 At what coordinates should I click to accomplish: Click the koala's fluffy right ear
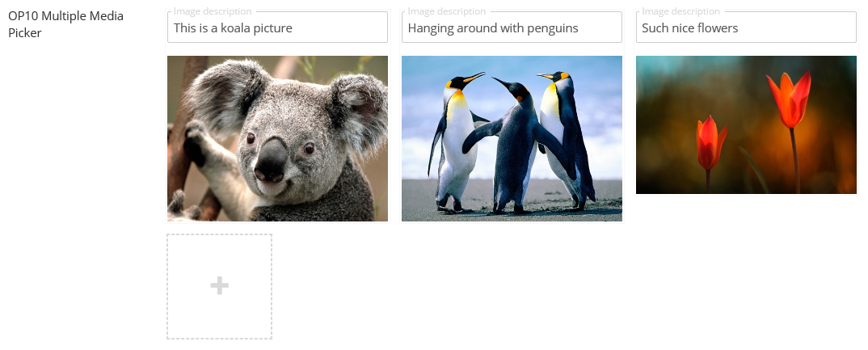tap(360, 111)
